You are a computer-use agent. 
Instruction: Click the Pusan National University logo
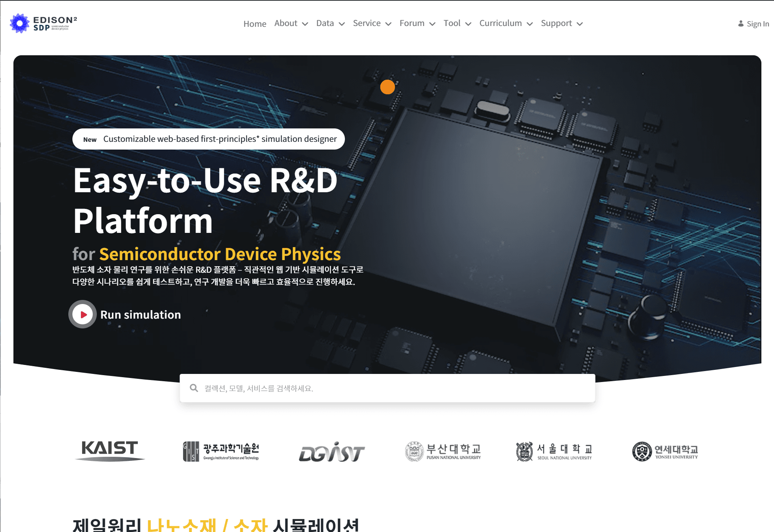point(443,451)
